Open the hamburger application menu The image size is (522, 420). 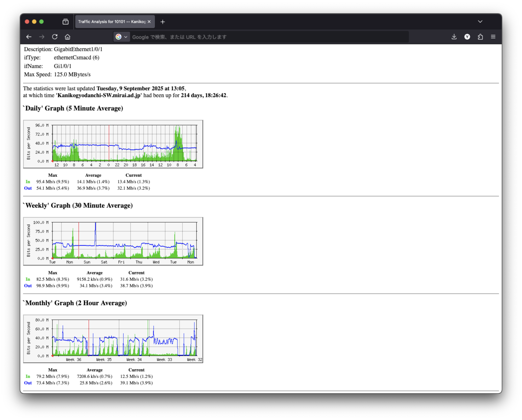click(x=493, y=37)
